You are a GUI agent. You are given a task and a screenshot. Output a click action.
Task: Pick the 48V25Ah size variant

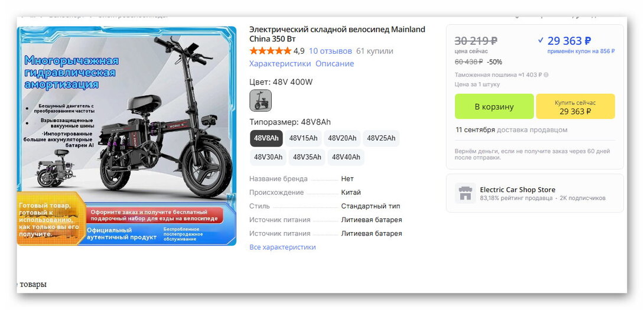pos(381,138)
